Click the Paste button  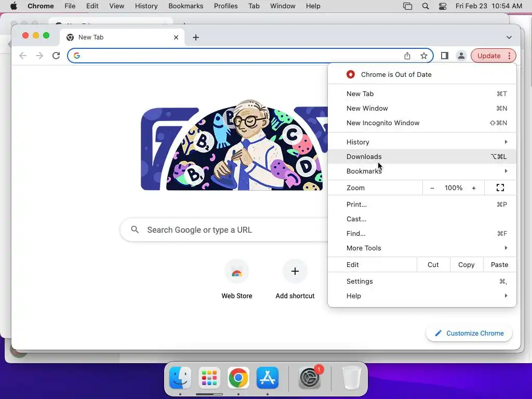pos(499,264)
